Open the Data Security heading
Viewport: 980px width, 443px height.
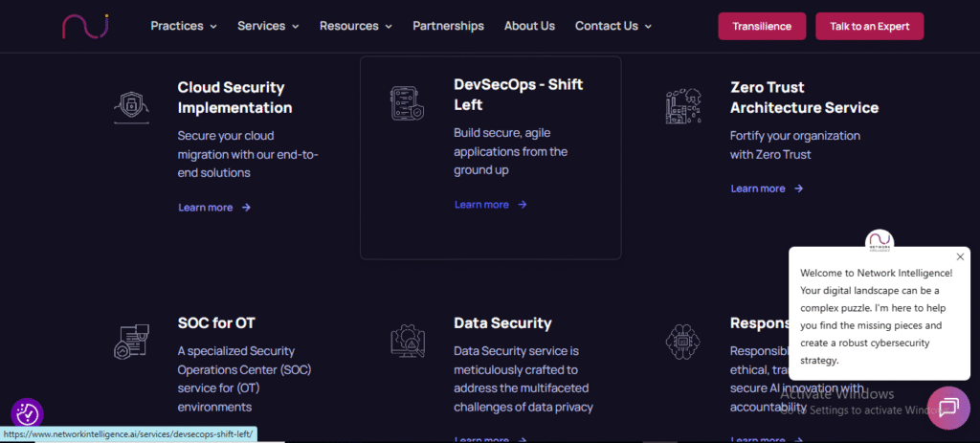pyautogui.click(x=502, y=323)
